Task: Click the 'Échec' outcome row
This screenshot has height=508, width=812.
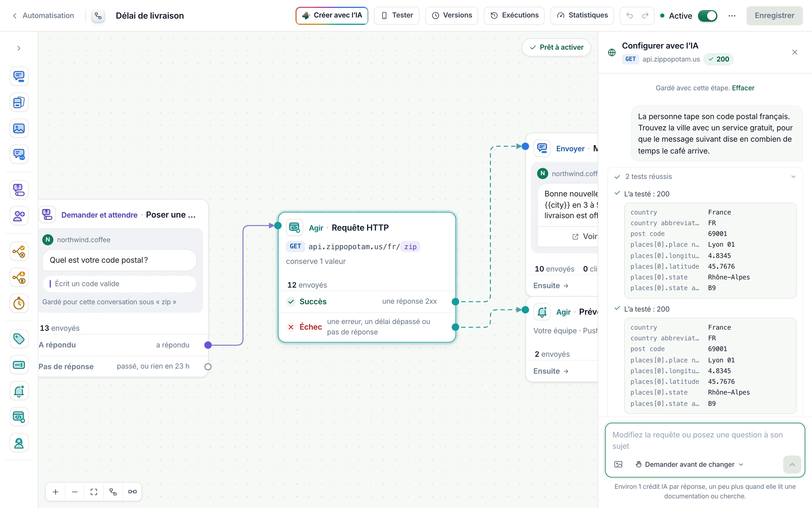Action: coord(367,327)
